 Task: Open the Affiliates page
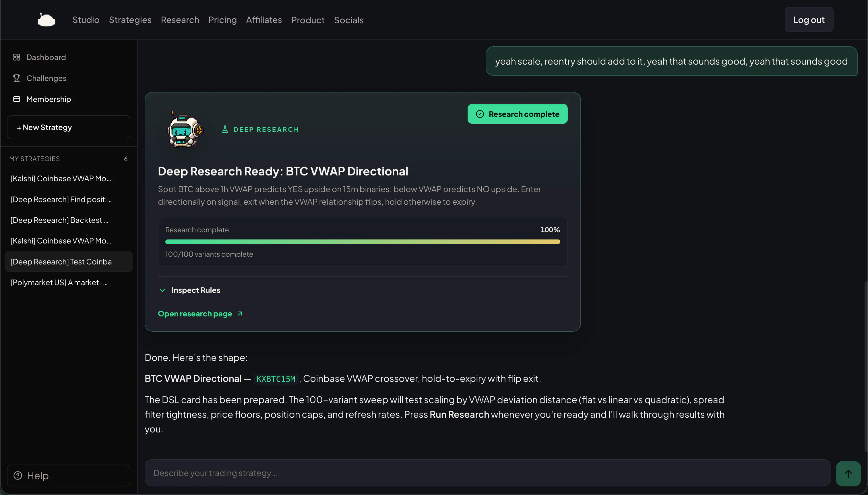click(264, 20)
